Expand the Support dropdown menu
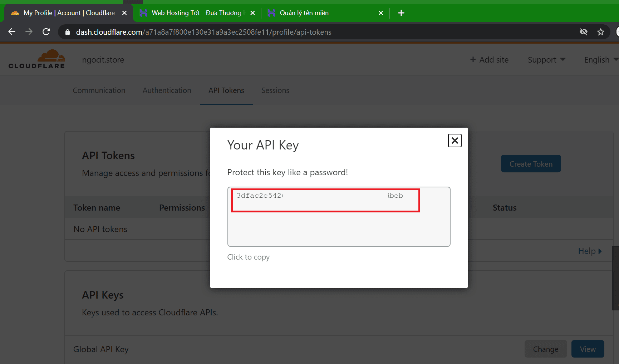Viewport: 619px width, 364px height. [546, 60]
